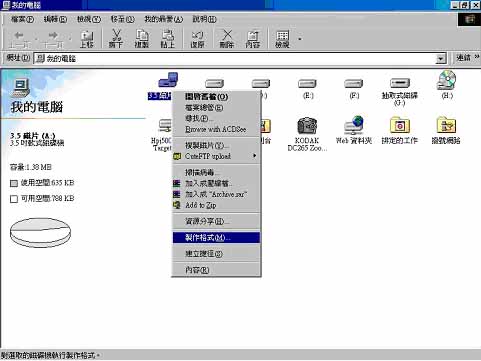
Task: Click the 復原 undo toolbar icon
Action: (197, 39)
